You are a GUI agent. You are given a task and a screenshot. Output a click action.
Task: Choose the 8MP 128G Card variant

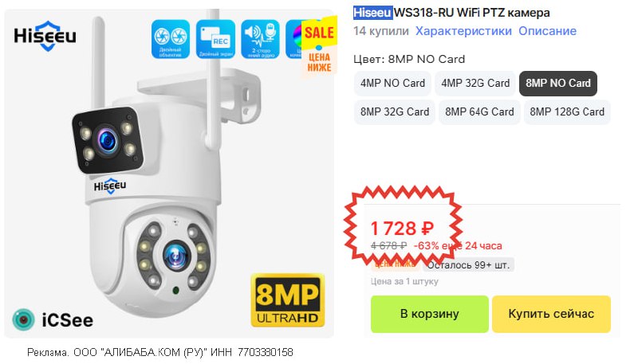point(567,112)
